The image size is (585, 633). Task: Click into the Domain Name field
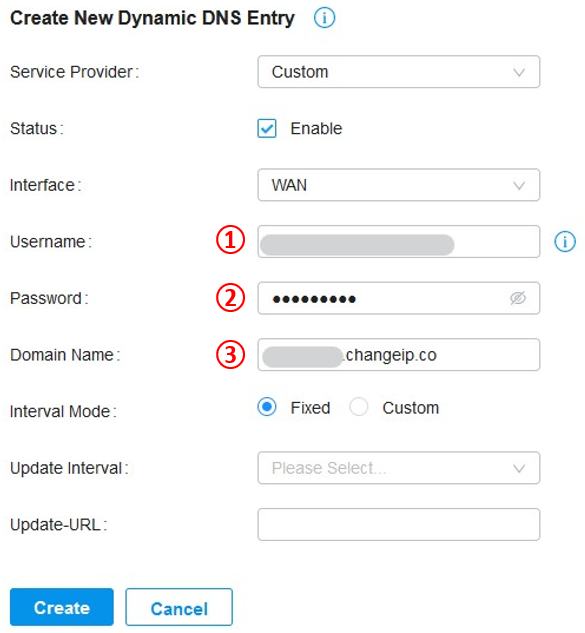pyautogui.click(x=398, y=355)
